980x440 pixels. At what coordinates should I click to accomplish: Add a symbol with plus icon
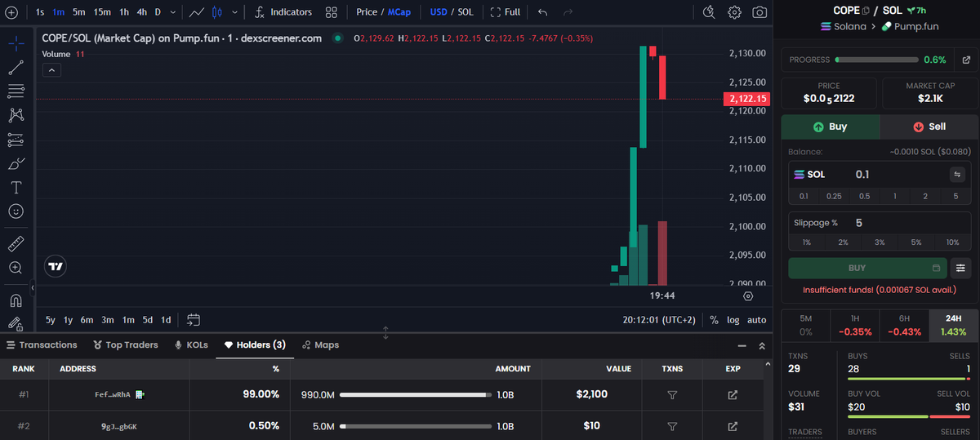[x=11, y=12]
